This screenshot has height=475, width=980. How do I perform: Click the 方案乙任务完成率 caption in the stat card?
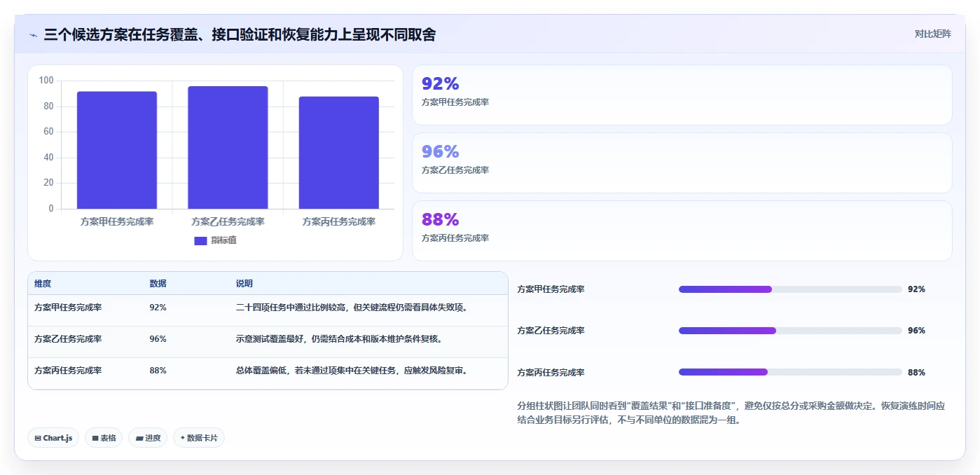point(455,170)
